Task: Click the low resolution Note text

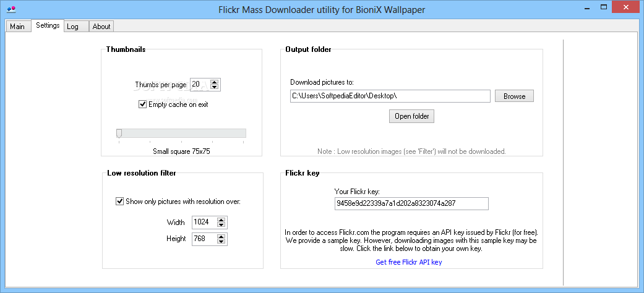Action: coord(411,151)
